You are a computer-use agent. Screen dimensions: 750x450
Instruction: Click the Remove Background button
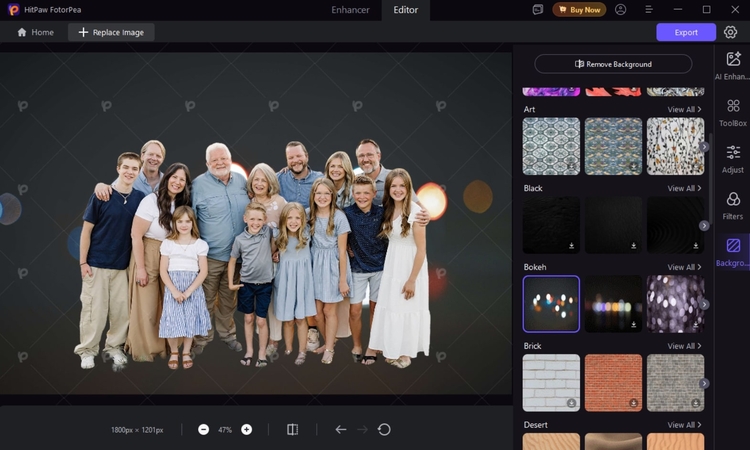(x=613, y=64)
